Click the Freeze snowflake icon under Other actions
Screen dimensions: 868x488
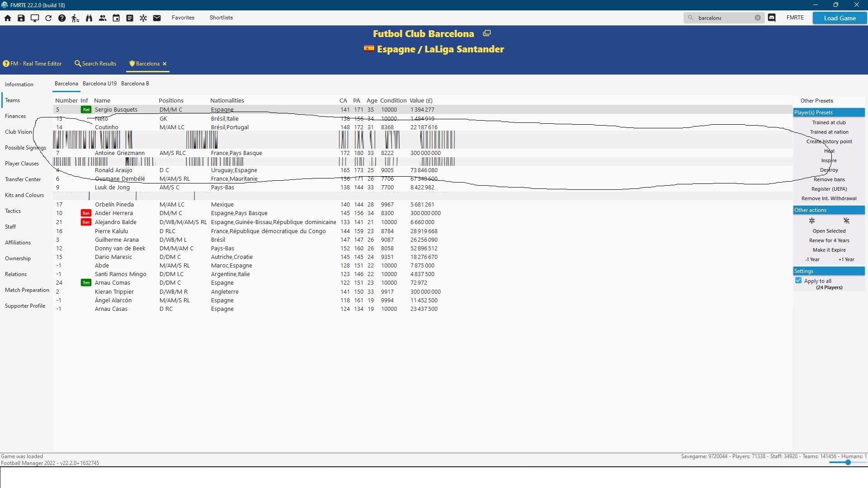(812, 221)
